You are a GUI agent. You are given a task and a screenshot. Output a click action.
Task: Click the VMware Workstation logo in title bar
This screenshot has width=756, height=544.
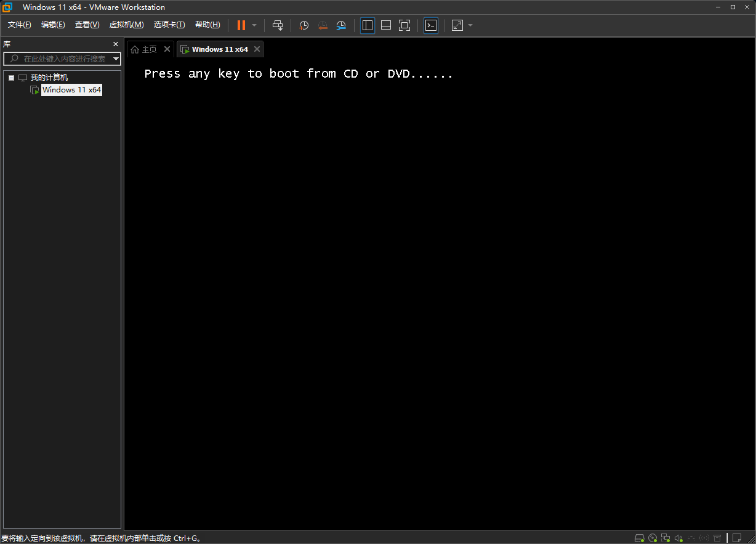pyautogui.click(x=7, y=7)
